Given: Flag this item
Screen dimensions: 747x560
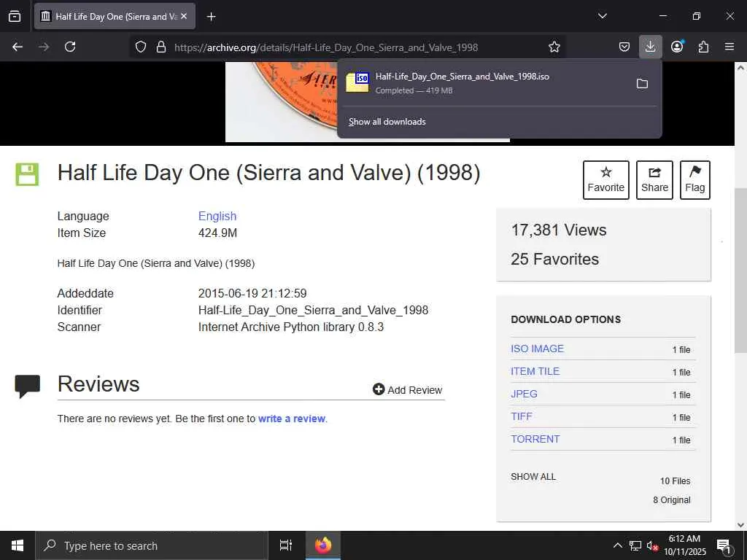Looking at the screenshot, I should (x=695, y=180).
